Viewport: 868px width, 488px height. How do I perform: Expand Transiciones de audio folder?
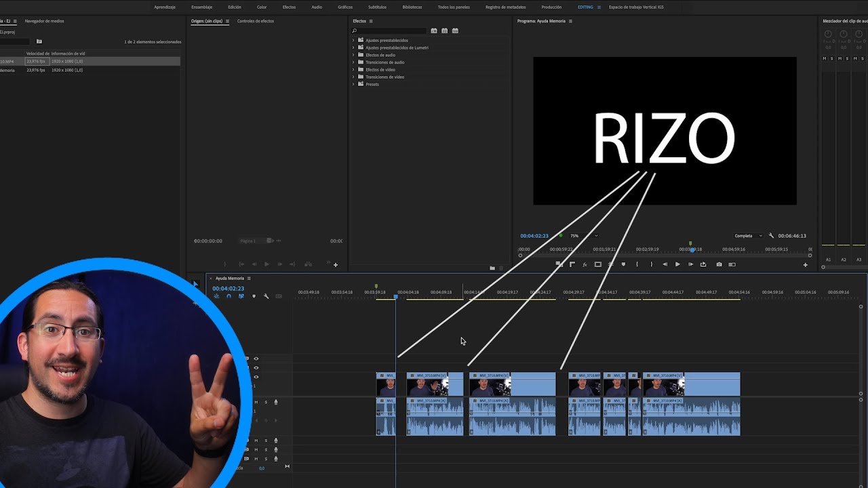tap(353, 62)
